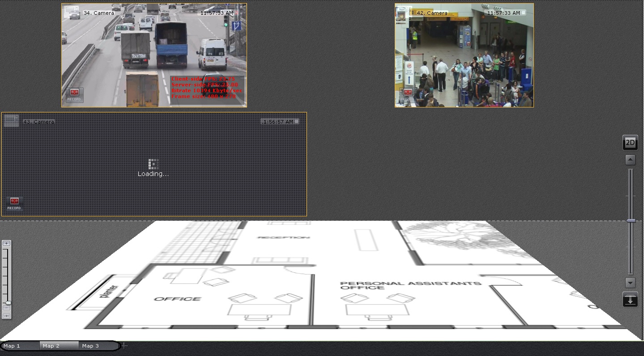Start recording on Camera 42

pyautogui.click(x=407, y=94)
